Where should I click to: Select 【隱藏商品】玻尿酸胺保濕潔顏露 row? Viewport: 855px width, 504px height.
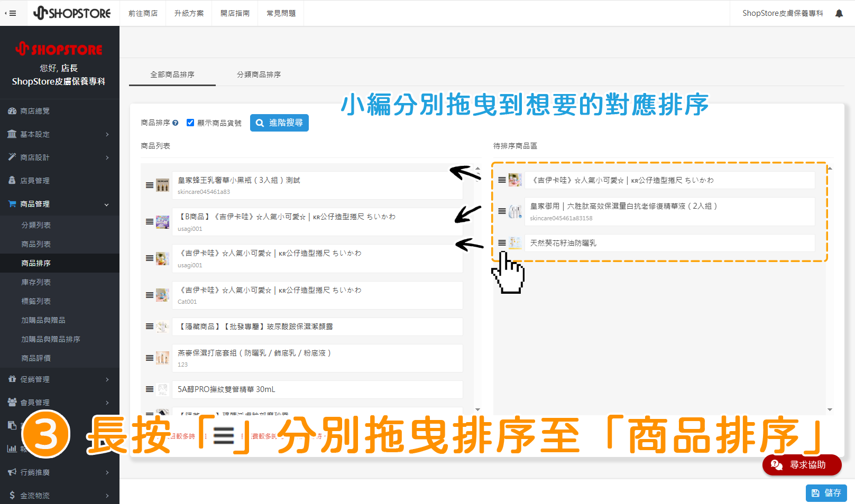point(317,326)
